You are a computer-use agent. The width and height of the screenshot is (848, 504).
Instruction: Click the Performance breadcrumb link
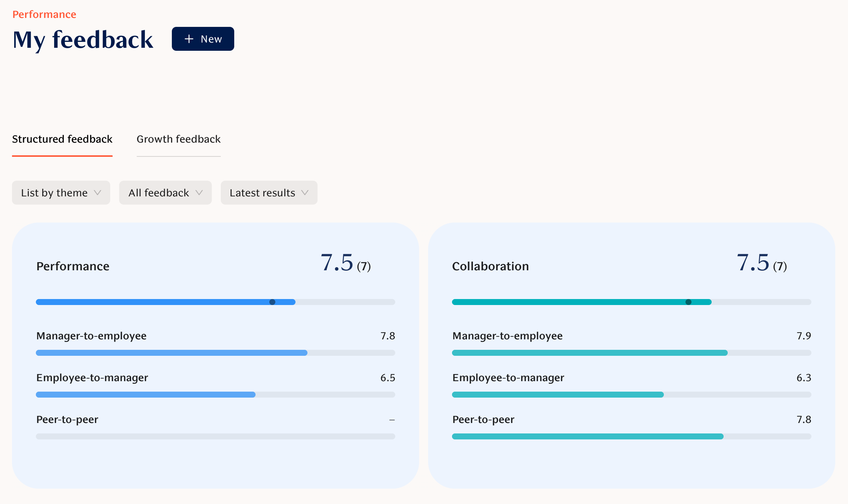[44, 14]
